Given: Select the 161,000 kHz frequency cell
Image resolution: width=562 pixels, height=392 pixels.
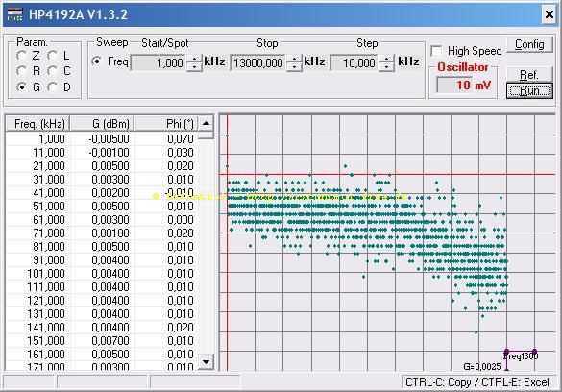Looking at the screenshot, I should 38,354.
